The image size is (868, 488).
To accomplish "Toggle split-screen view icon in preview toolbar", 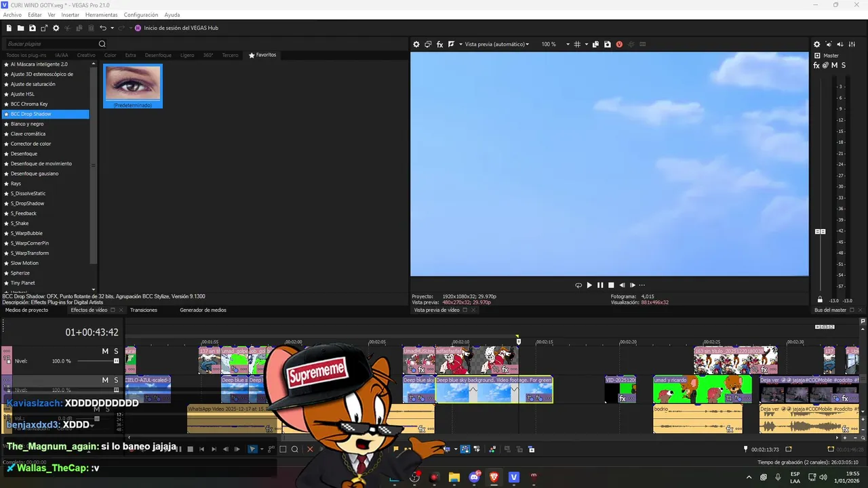I will tap(451, 44).
